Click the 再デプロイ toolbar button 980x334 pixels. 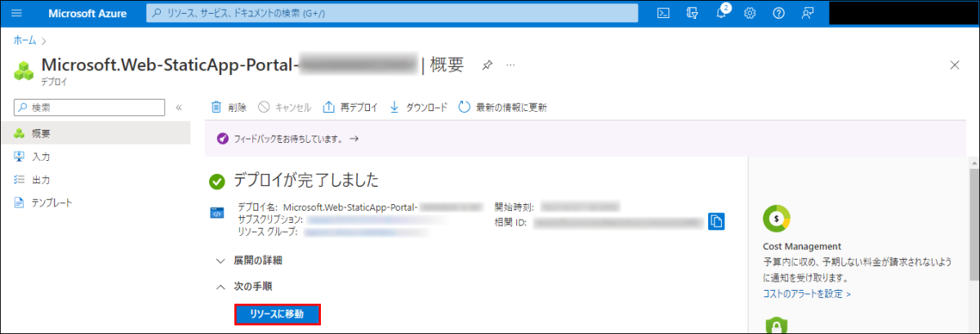click(350, 107)
